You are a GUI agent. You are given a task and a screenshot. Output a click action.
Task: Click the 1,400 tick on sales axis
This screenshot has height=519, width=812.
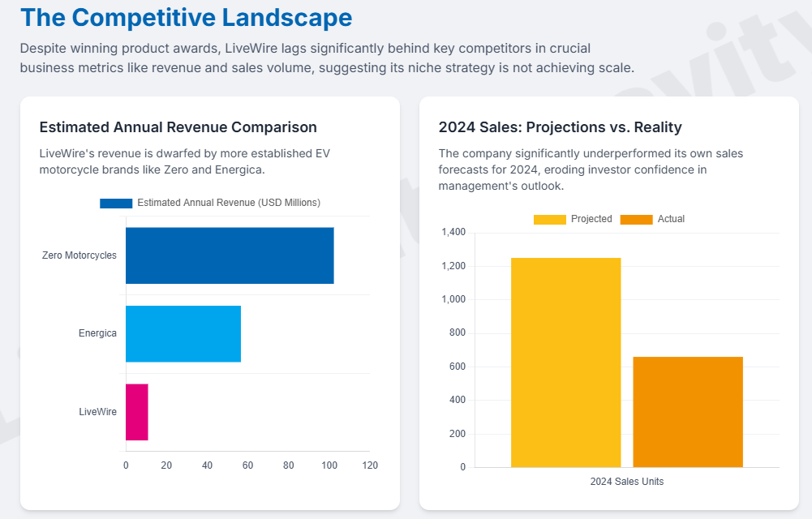click(x=453, y=233)
